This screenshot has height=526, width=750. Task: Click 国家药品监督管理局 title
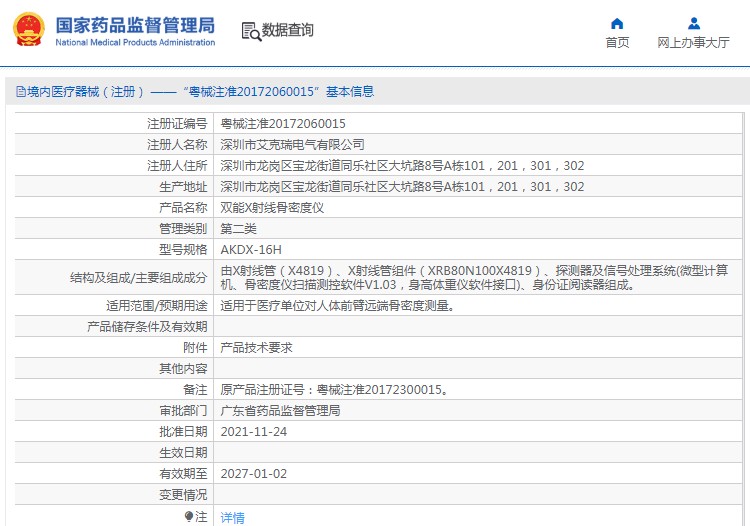135,25
